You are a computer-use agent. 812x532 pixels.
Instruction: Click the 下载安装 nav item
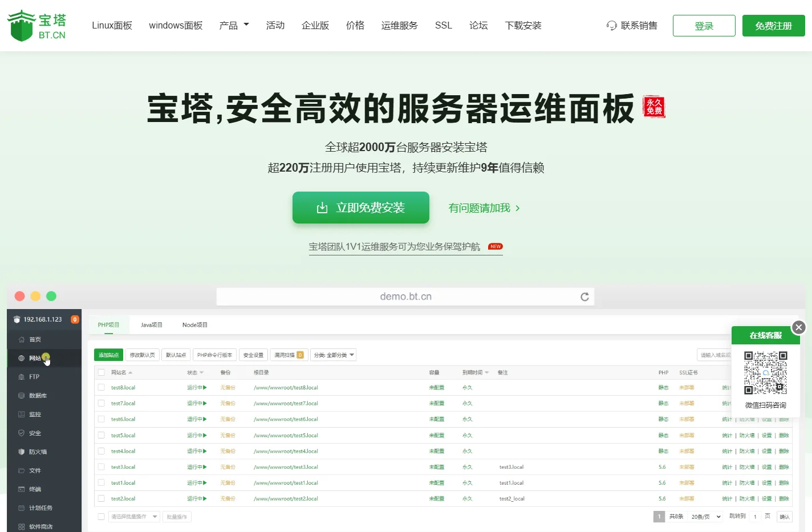coord(523,25)
